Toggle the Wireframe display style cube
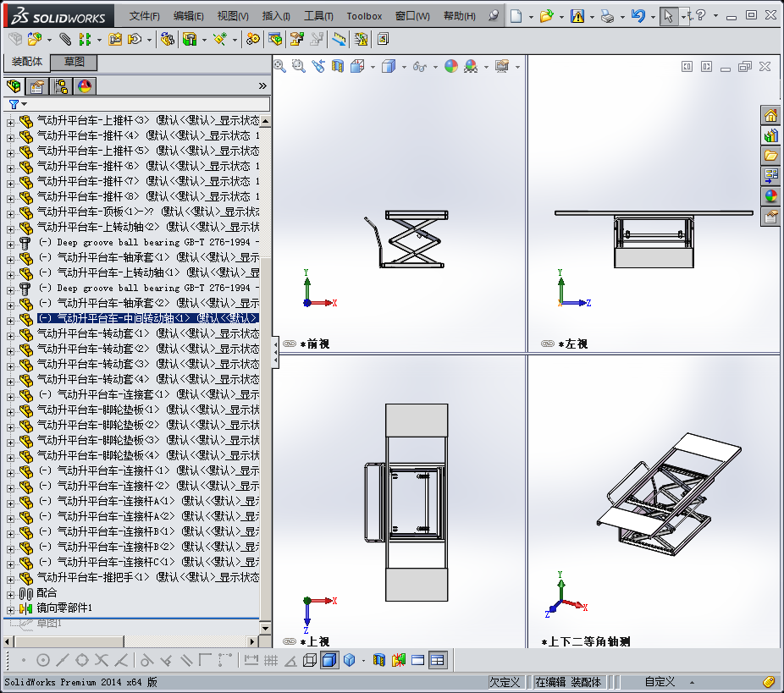This screenshot has width=784, height=693. (310, 661)
